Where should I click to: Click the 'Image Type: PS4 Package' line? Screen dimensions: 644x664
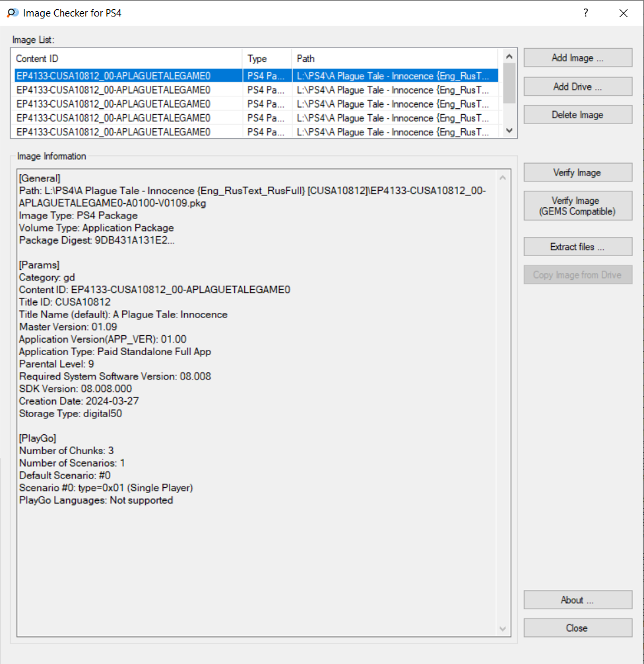tap(79, 216)
